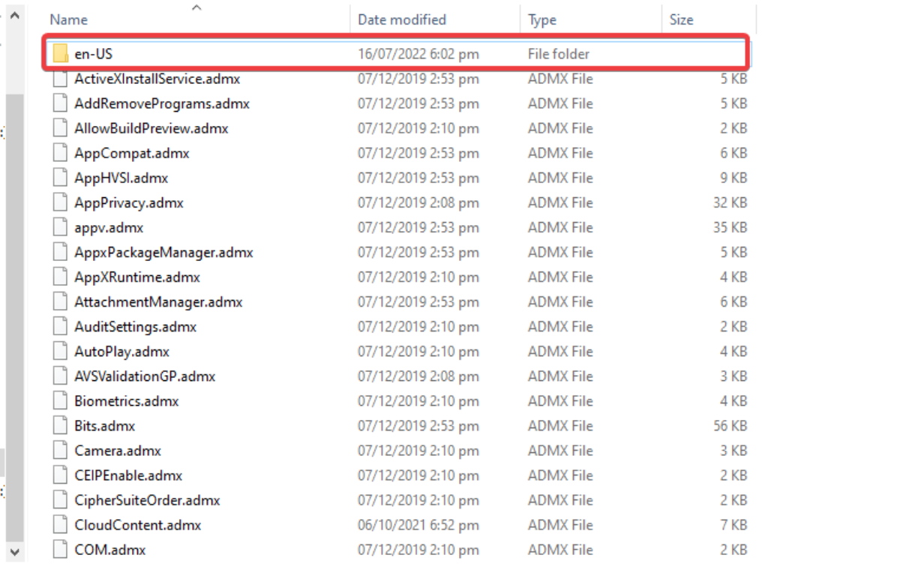924x576 pixels.
Task: Click the 16/07/2022 6:02 pm date
Action: (418, 54)
